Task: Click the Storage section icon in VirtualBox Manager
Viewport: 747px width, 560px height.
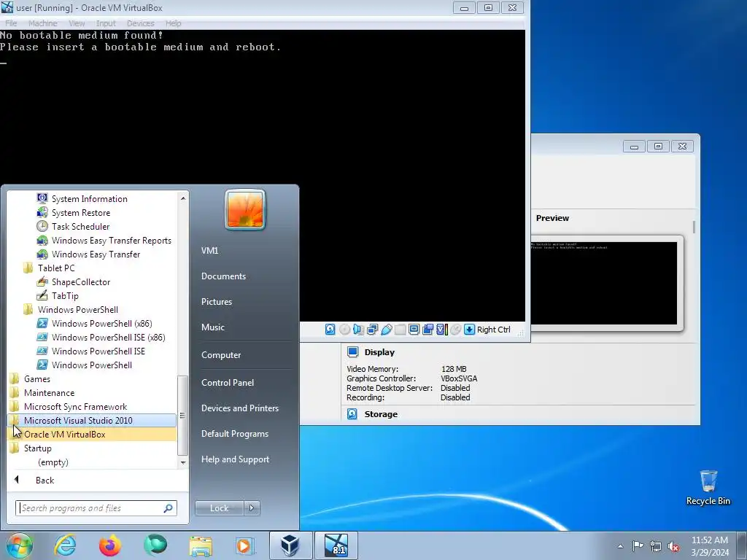Action: point(352,414)
